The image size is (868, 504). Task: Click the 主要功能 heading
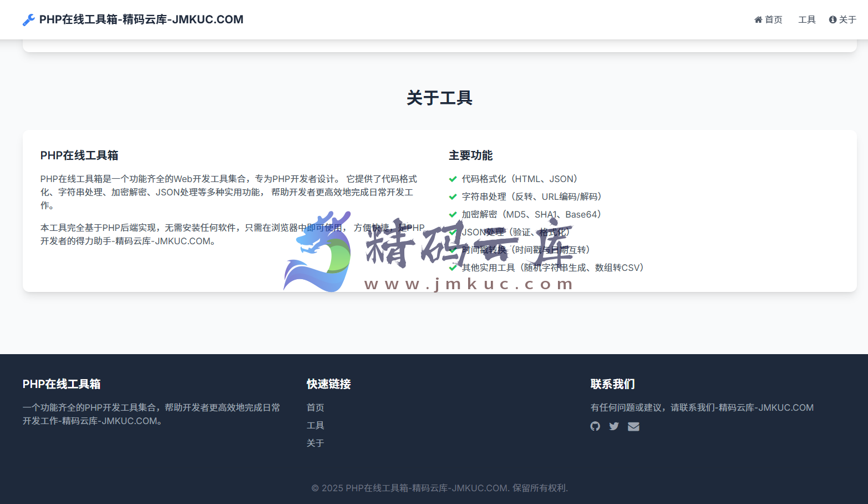point(470,155)
